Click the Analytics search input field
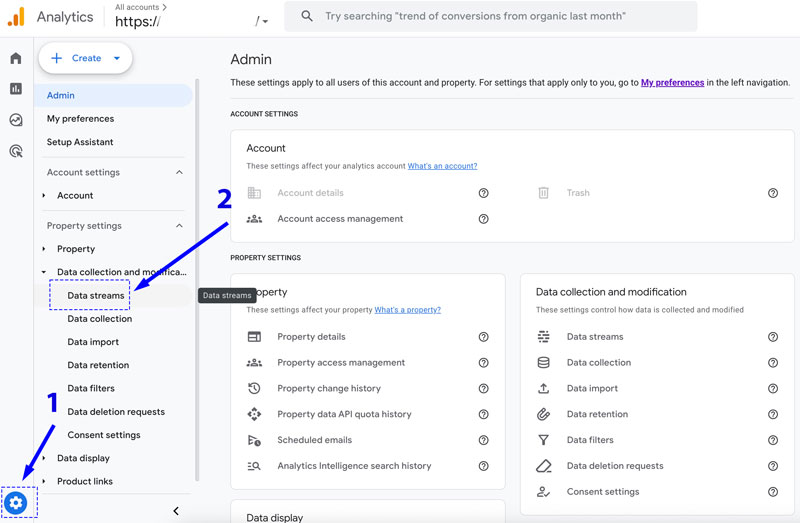 tap(490, 16)
